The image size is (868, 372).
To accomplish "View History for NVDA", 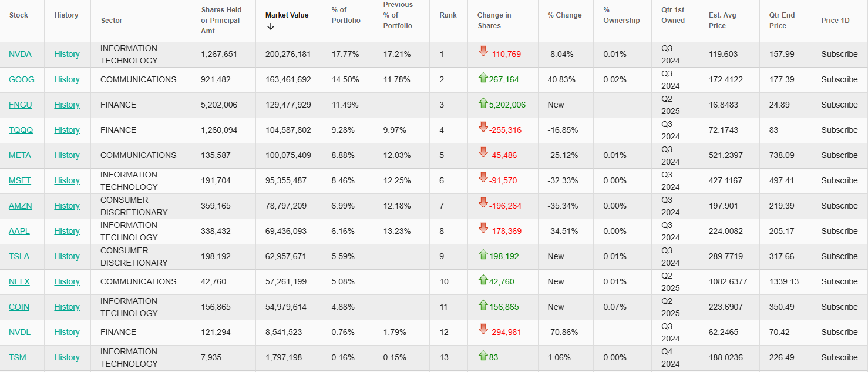I will coord(67,54).
